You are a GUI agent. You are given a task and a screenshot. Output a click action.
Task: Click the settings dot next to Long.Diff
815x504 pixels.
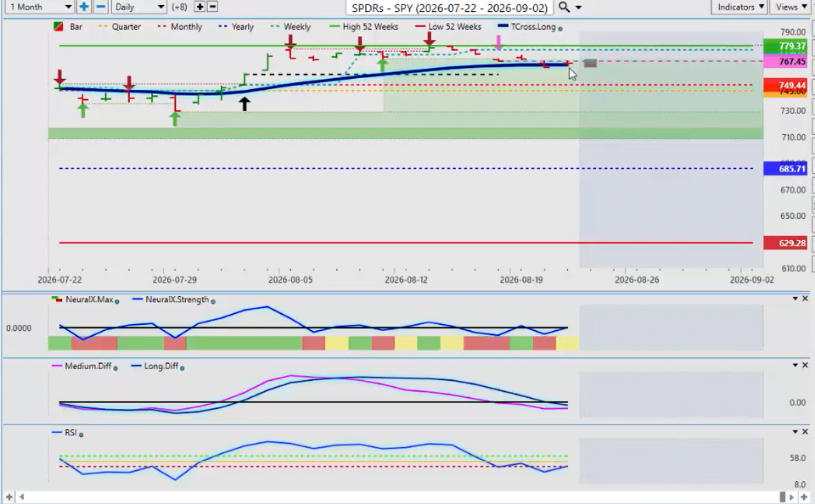(182, 368)
